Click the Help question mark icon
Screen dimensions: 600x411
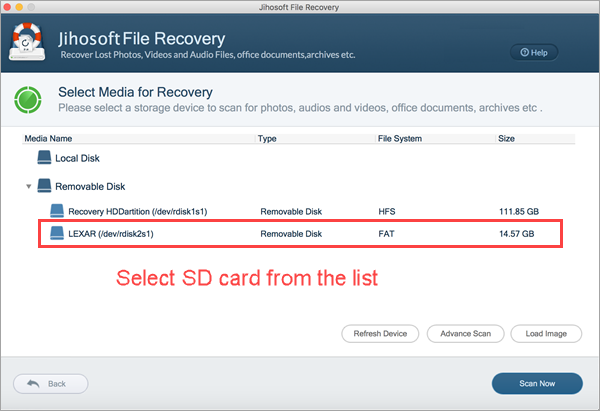(524, 52)
